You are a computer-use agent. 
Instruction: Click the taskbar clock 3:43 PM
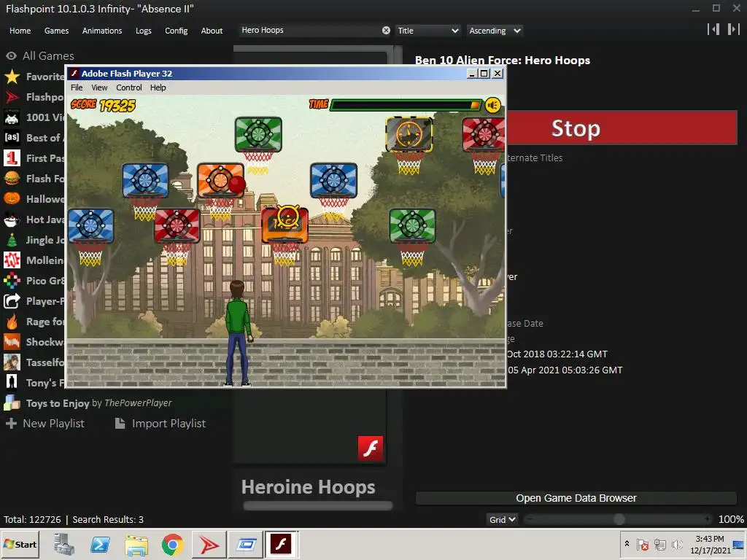(x=710, y=539)
